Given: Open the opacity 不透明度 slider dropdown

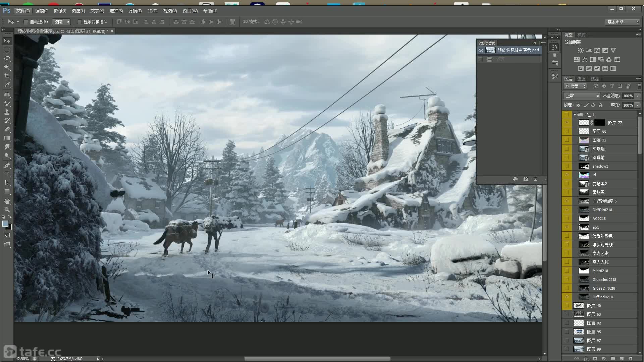Looking at the screenshot, I should tap(638, 96).
